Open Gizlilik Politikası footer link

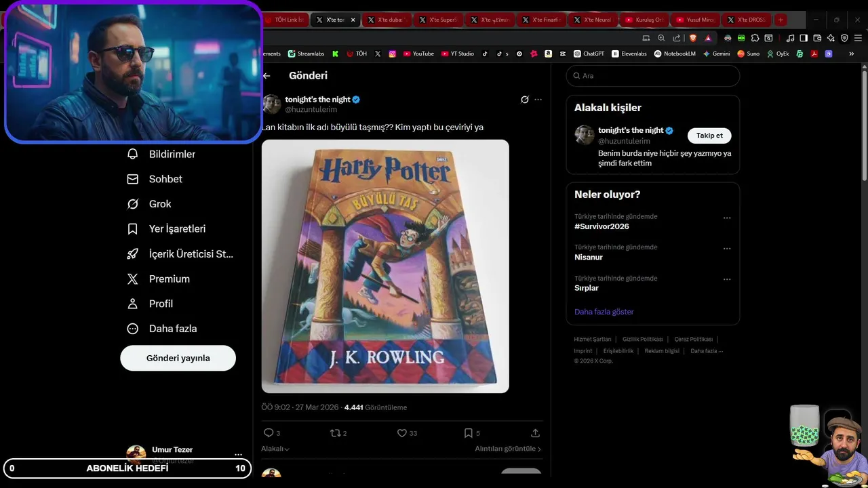642,339
